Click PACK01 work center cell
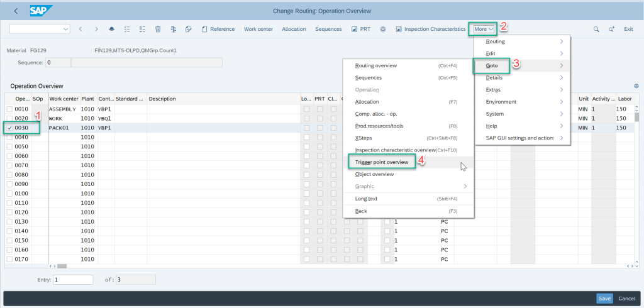644x308 pixels. click(x=65, y=128)
